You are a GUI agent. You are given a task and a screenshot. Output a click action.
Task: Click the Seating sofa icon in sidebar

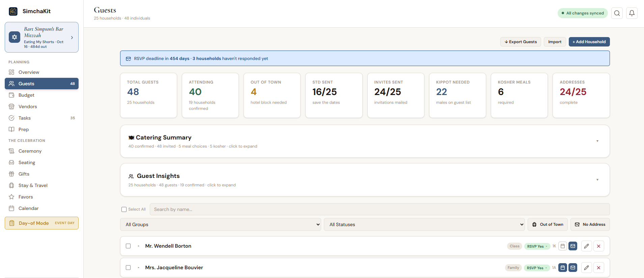coord(11,162)
